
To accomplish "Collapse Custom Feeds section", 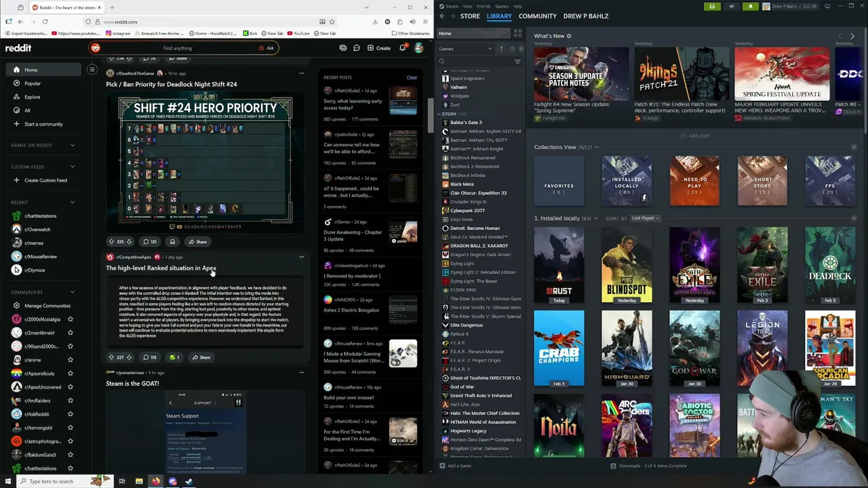I will pyautogui.click(x=73, y=167).
